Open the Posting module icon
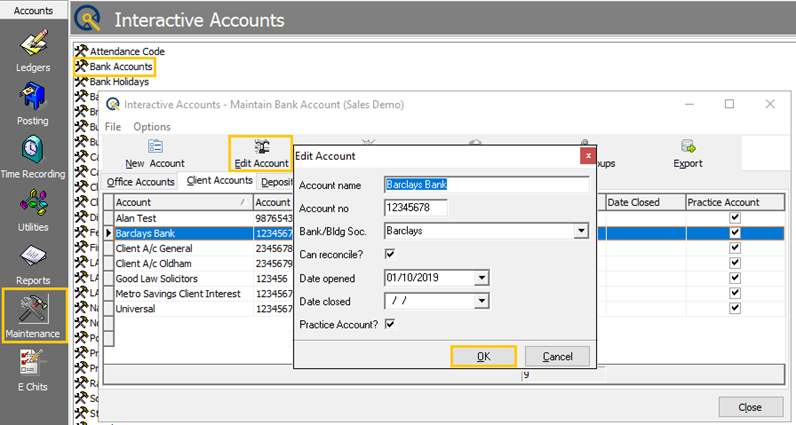 point(32,96)
